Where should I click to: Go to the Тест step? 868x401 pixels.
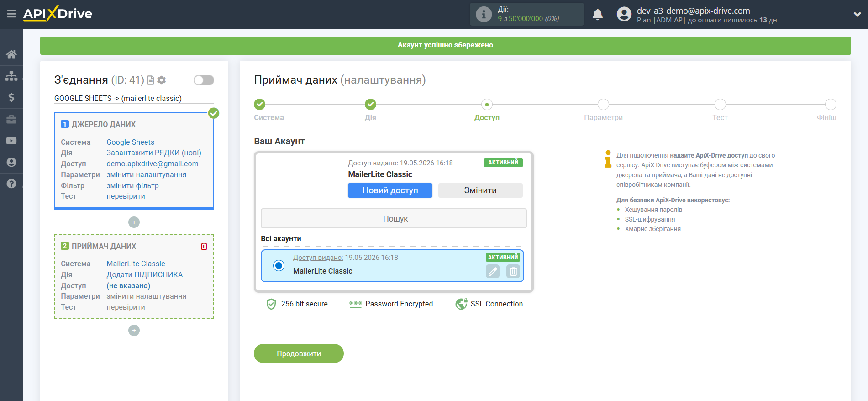[x=720, y=105]
